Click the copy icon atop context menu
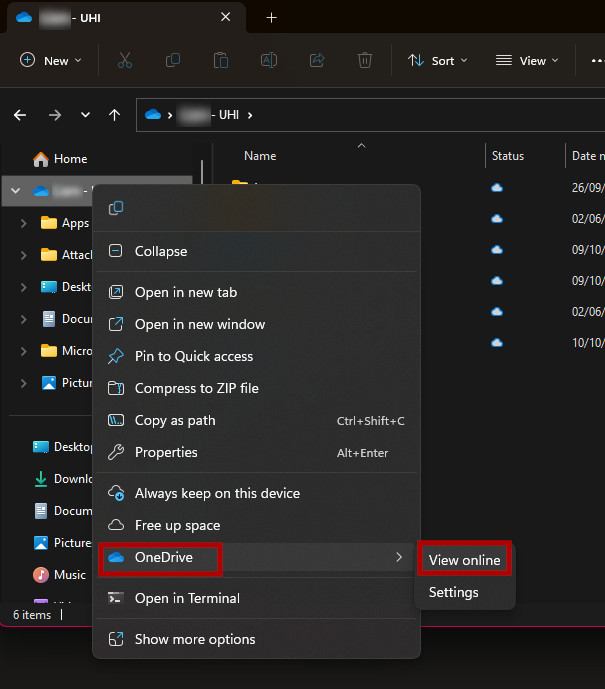Screen dimensions: 605x689 click(116, 208)
